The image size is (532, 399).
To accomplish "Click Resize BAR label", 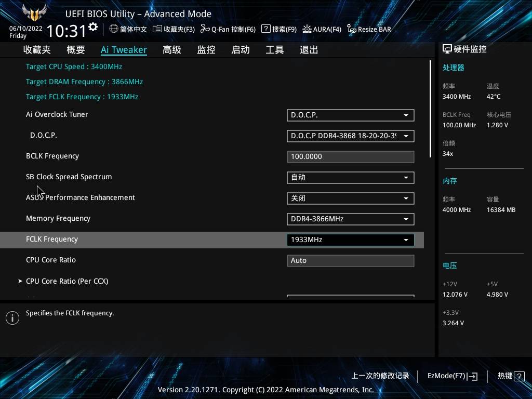I will (x=375, y=29).
